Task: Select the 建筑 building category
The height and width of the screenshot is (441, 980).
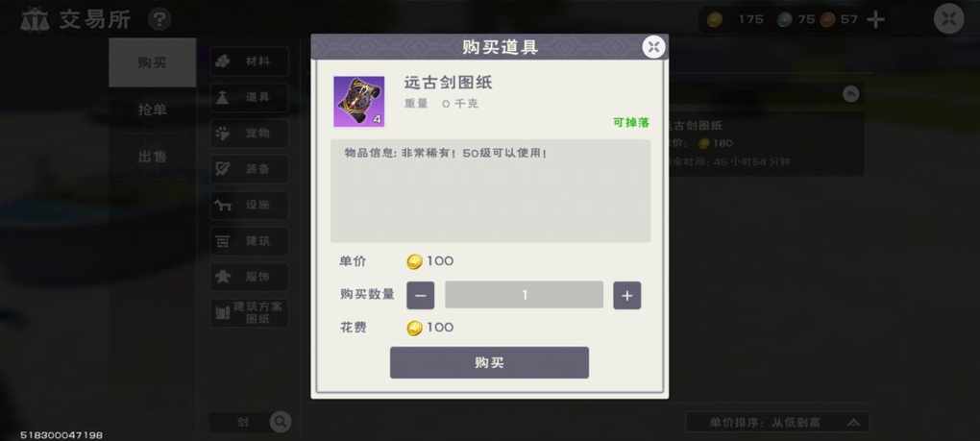Action: click(x=250, y=241)
